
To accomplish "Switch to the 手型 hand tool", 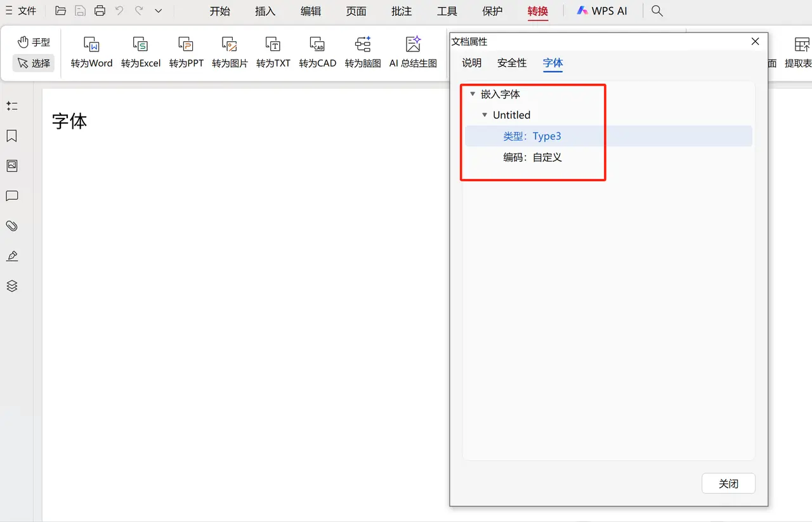I will (x=33, y=42).
